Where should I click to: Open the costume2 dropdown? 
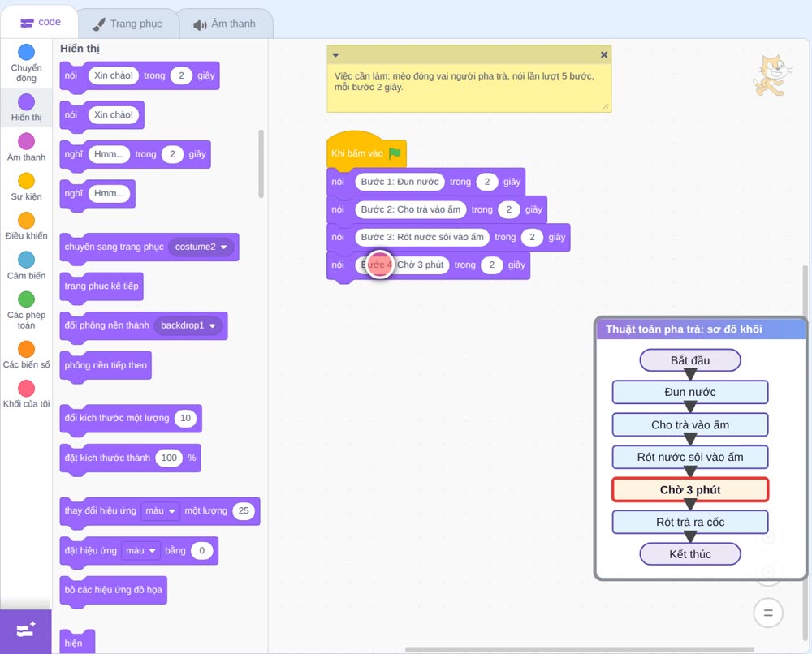pos(201,247)
